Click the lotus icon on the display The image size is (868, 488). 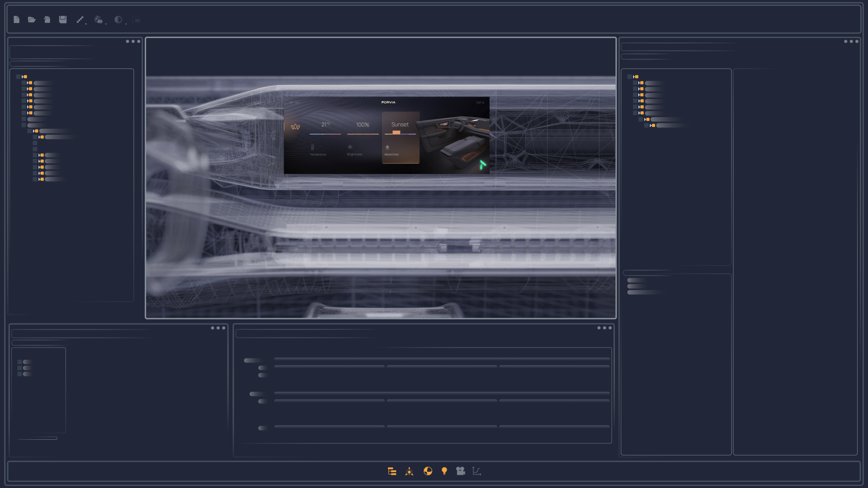295,127
